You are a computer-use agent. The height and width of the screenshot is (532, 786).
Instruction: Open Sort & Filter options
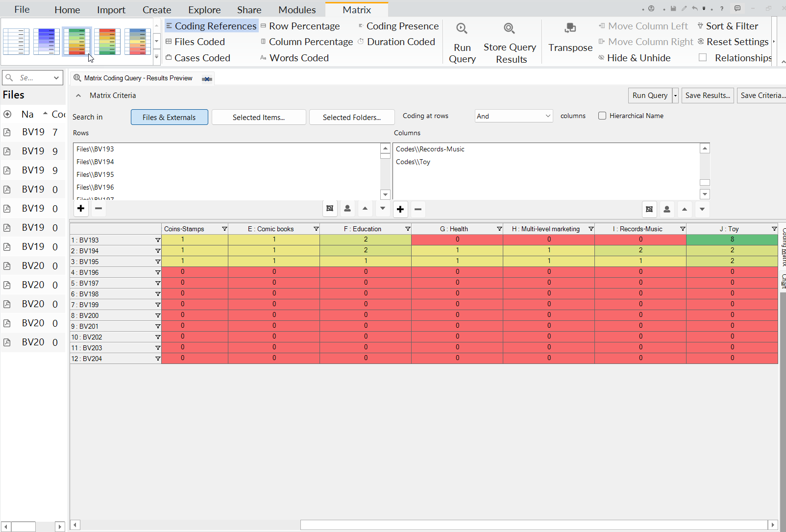click(728, 26)
